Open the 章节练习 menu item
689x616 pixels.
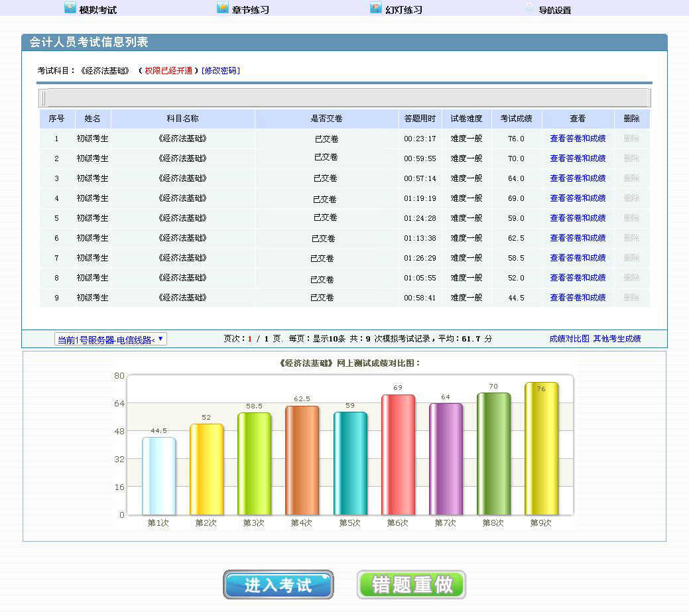pyautogui.click(x=250, y=10)
